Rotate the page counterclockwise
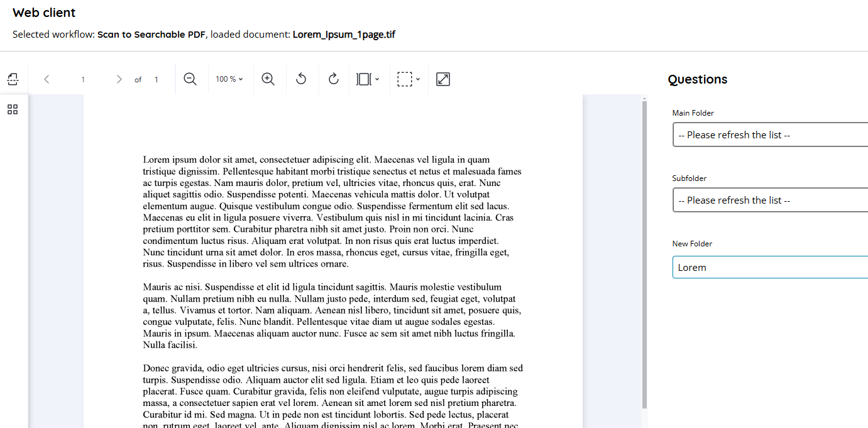Viewport: 868px width, 428px height. coord(301,79)
